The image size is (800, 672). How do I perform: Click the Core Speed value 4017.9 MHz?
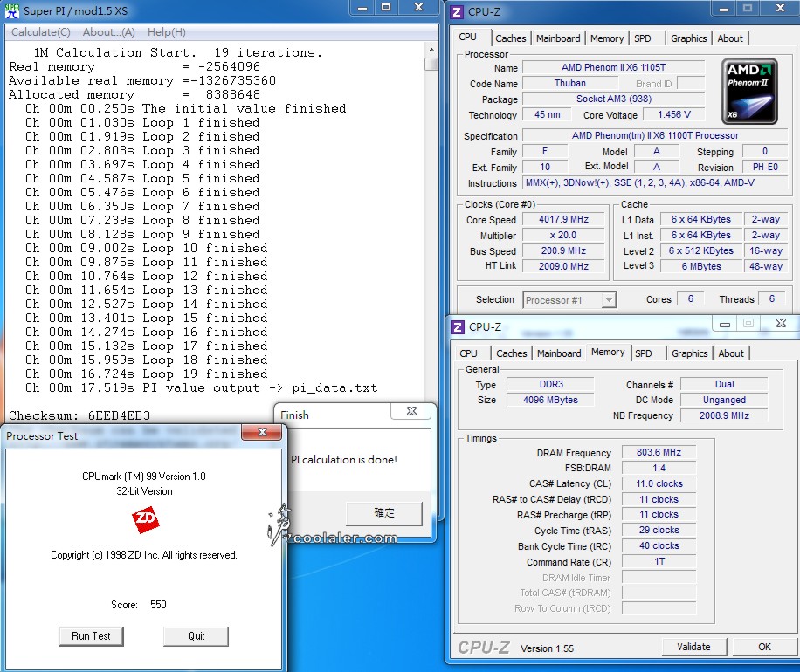click(563, 220)
